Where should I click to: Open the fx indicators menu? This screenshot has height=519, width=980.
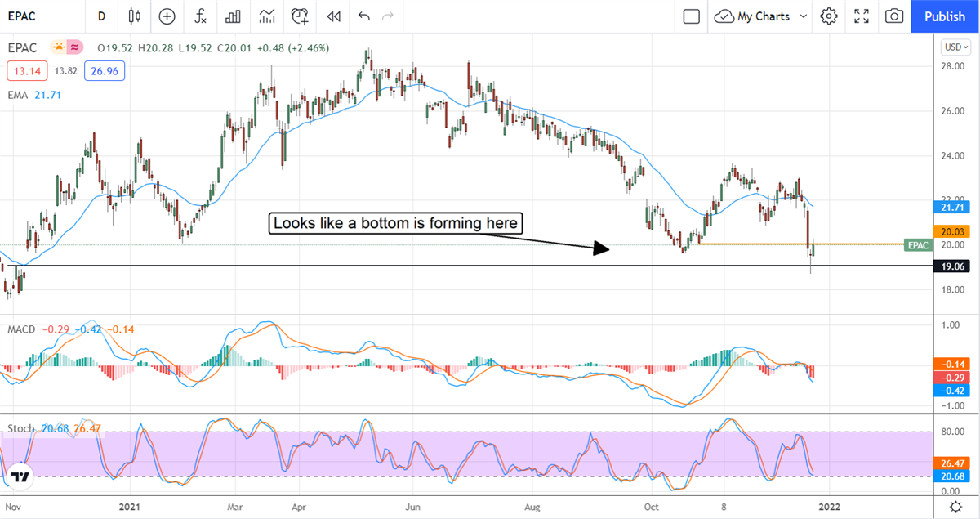click(x=200, y=16)
